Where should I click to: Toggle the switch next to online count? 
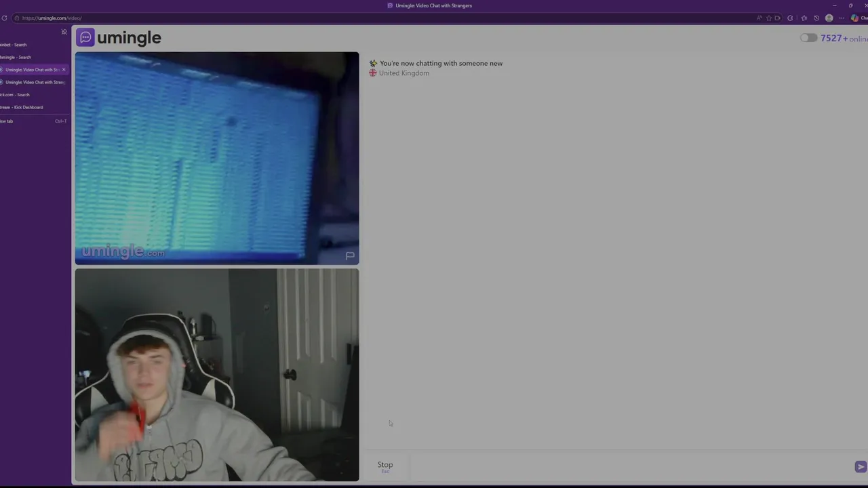click(x=808, y=38)
